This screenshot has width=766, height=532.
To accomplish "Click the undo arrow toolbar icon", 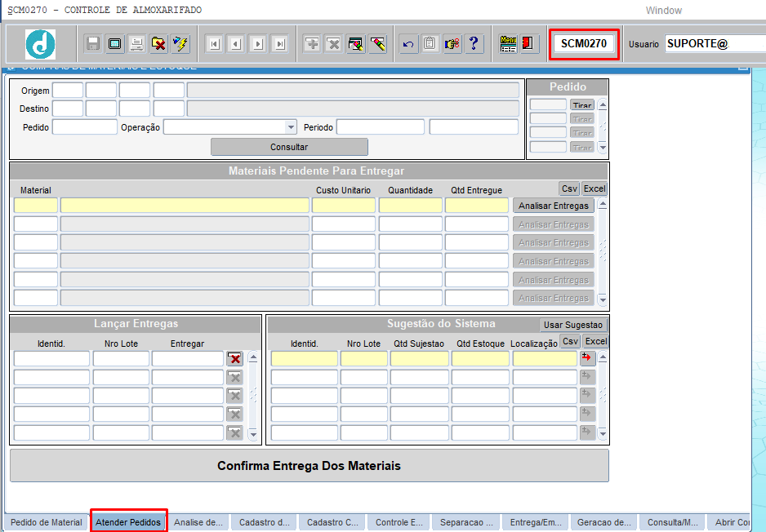I will click(x=408, y=44).
